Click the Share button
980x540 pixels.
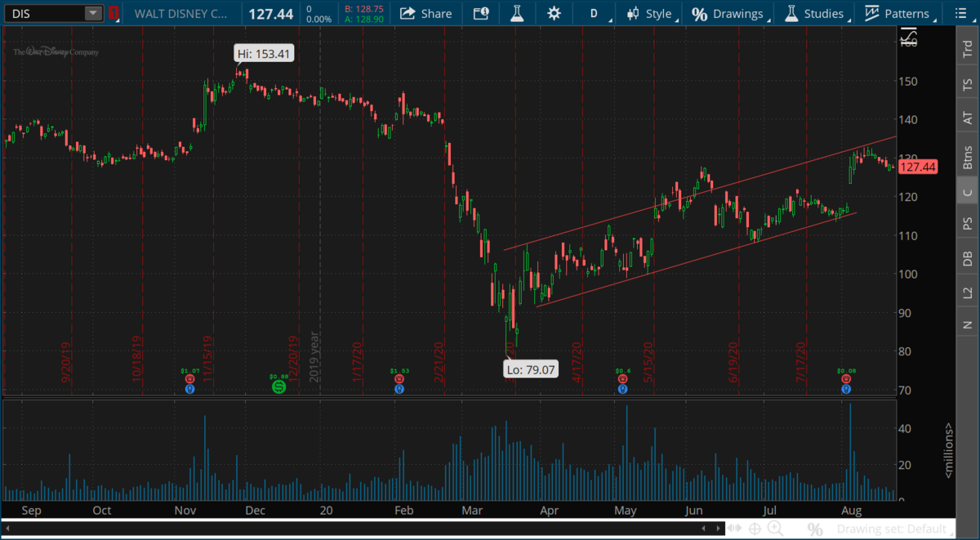click(x=426, y=13)
